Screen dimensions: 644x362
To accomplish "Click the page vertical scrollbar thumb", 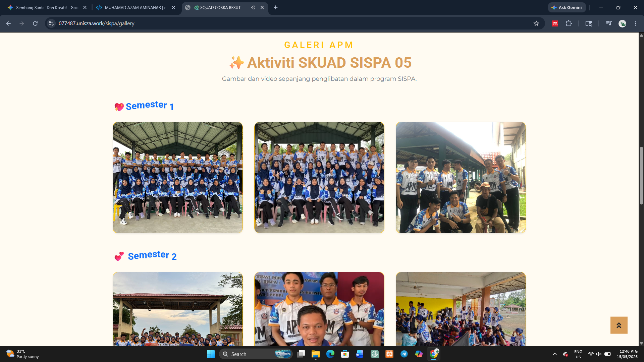I will 641,176.
